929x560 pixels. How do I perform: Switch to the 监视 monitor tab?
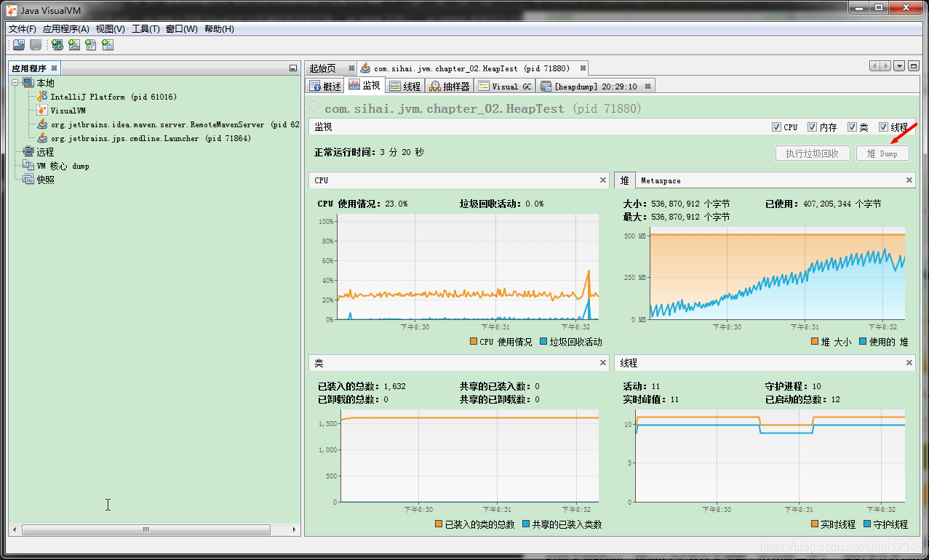(x=364, y=85)
